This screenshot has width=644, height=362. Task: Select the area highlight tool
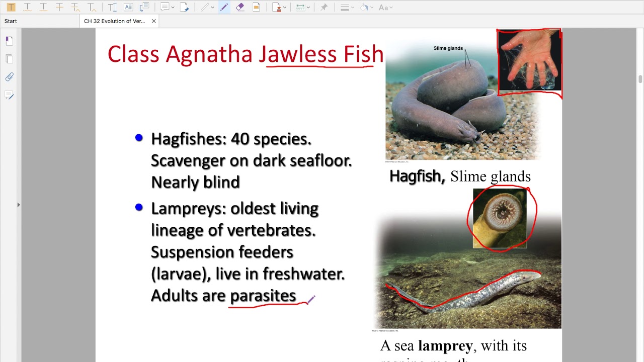pos(256,7)
